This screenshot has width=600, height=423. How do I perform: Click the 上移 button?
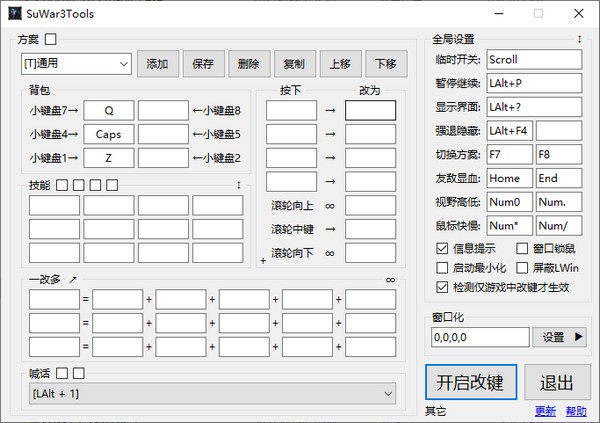tap(340, 64)
